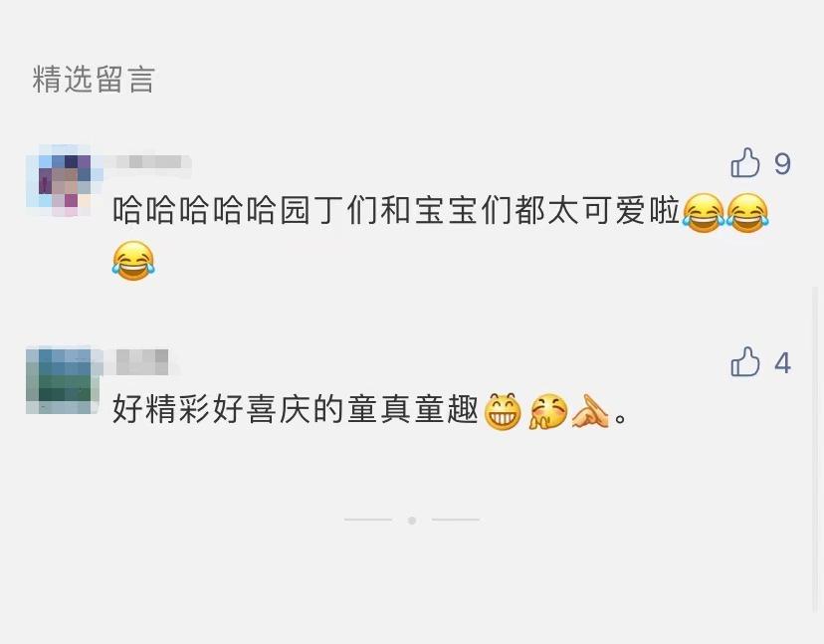Click the second laughing-crying emoji on first line
This screenshot has width=824, height=644.
pos(747,212)
